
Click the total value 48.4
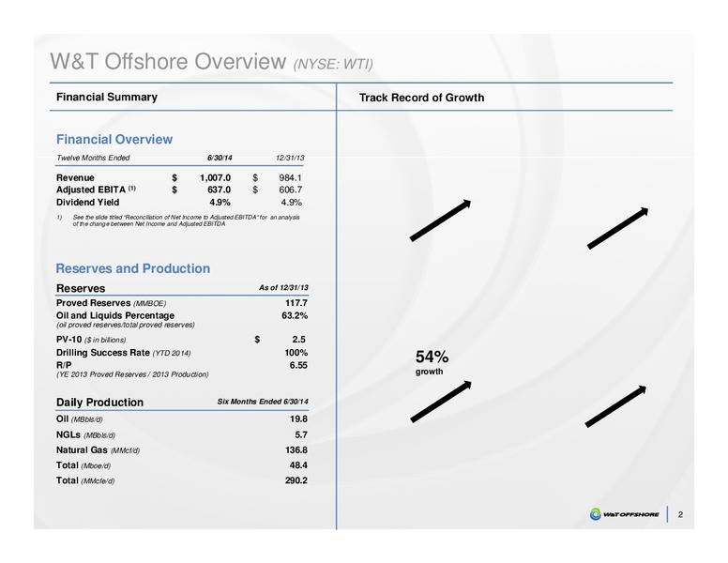[298, 465]
